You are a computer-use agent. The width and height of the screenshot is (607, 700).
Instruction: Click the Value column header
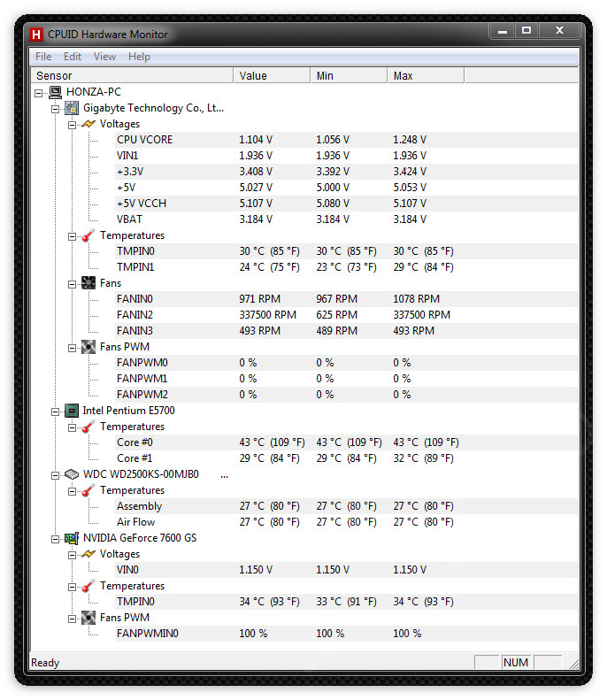(272, 75)
